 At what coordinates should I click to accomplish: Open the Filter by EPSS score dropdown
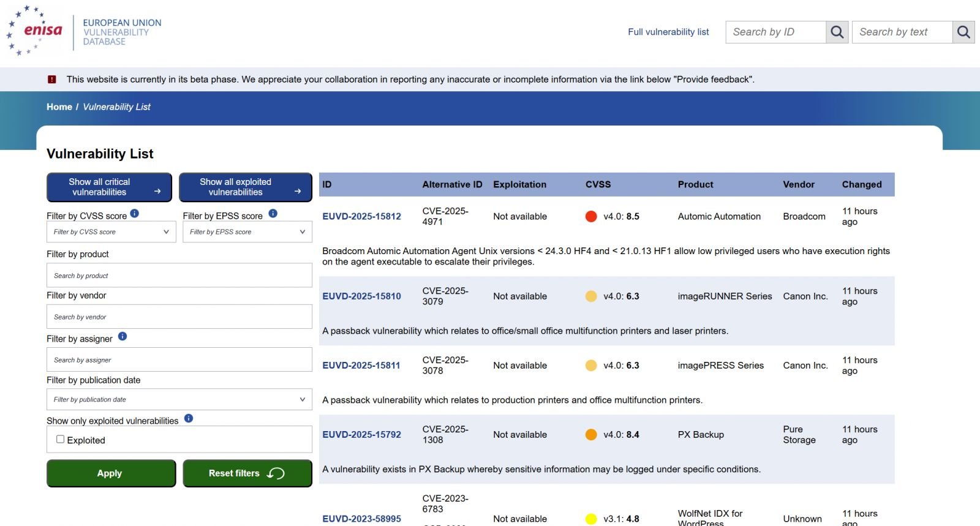coord(247,232)
